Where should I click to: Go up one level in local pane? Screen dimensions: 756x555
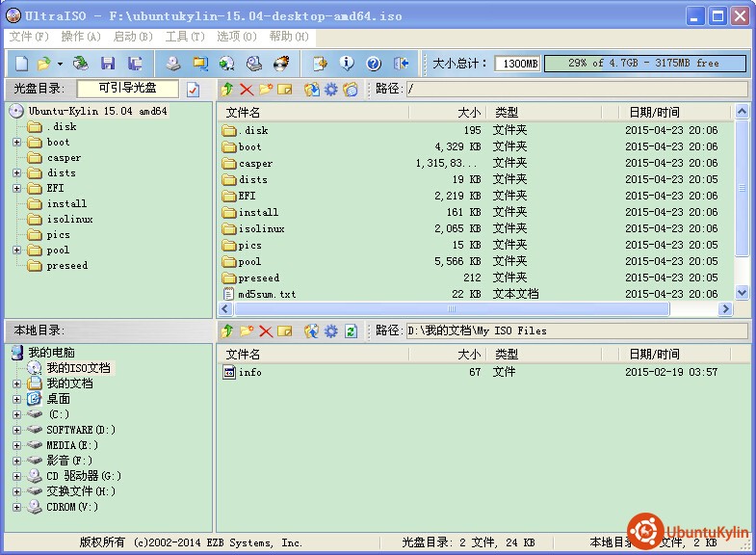227,331
